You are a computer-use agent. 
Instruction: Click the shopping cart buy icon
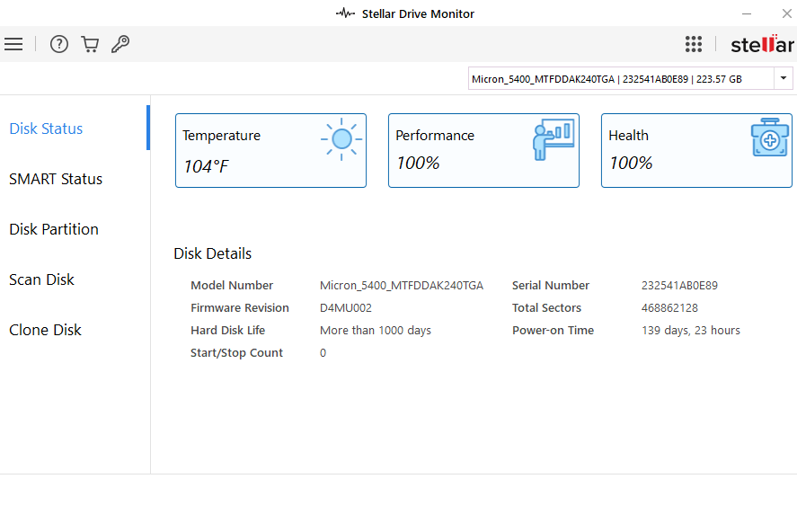90,44
